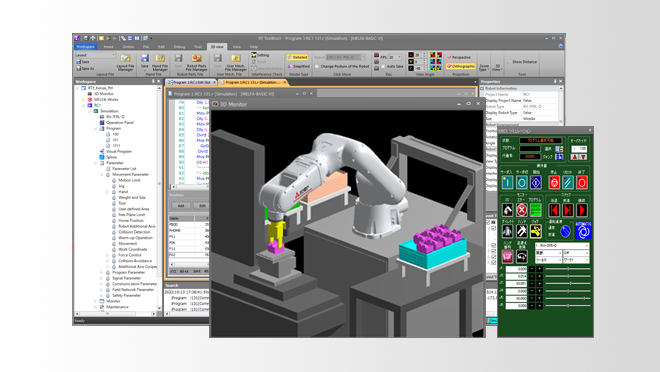Click the blue AUTOMATIC mode icon
This screenshot has height=372, width=660.
pyautogui.click(x=583, y=231)
